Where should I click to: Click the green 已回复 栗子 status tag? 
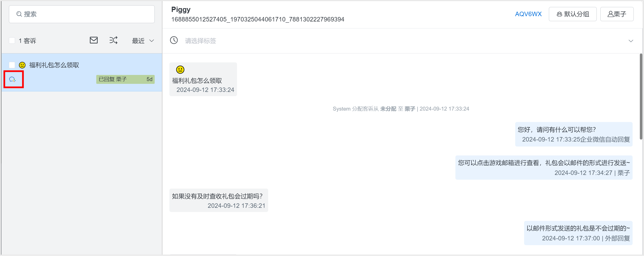point(125,79)
